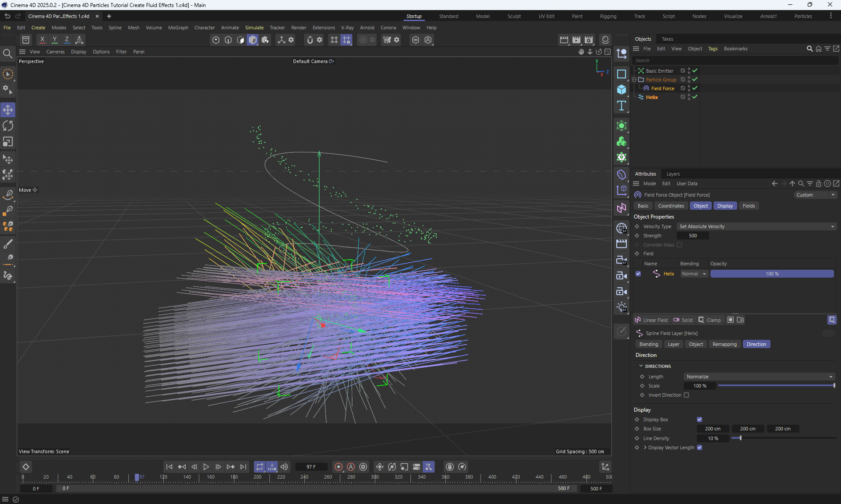Select the Rotate tool
Viewport: 841px width, 504px height.
coord(8,126)
